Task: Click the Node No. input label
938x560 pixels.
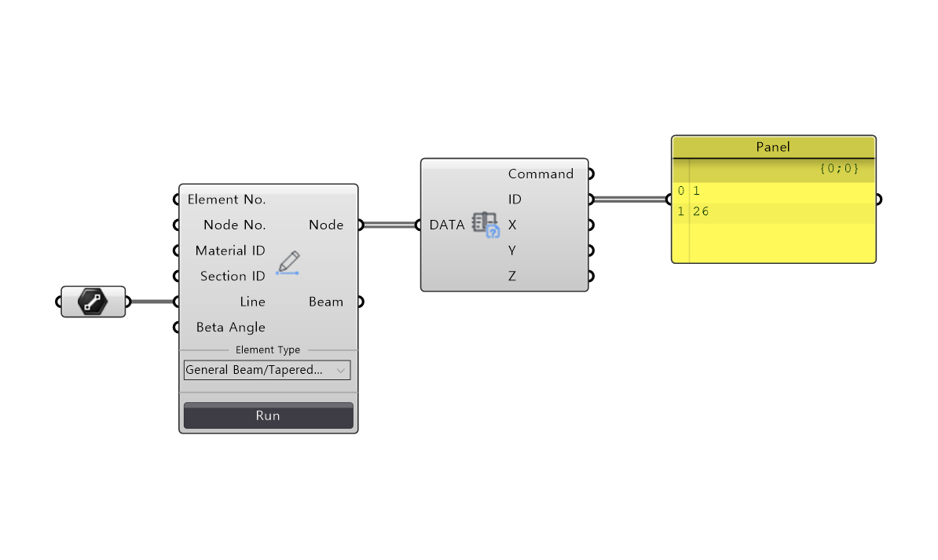Action: [x=234, y=225]
